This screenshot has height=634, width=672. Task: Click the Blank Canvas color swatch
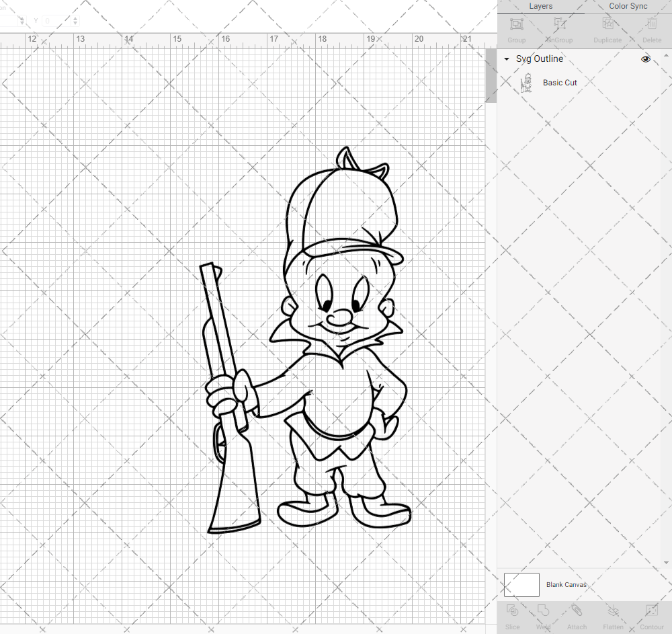click(521, 585)
